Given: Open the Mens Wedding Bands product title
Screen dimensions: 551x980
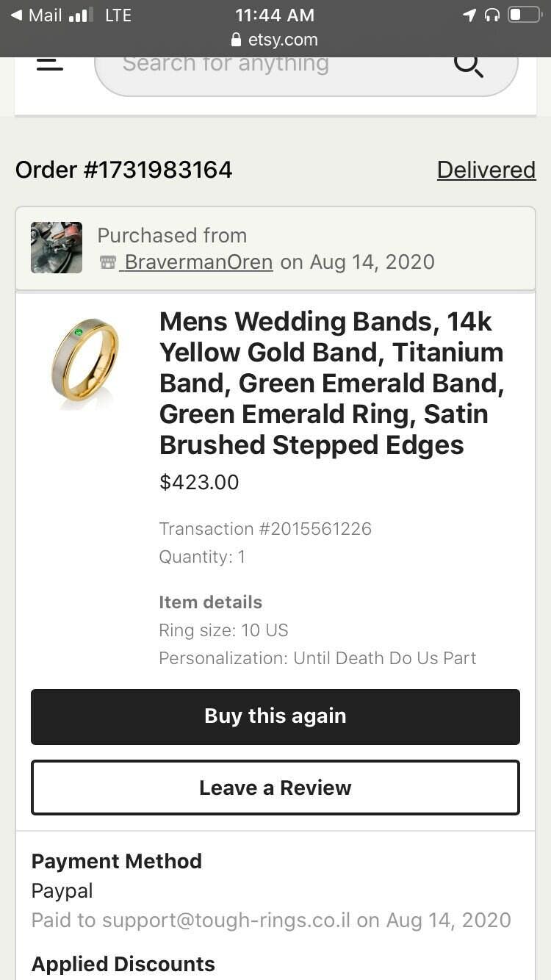Looking at the screenshot, I should 331,383.
